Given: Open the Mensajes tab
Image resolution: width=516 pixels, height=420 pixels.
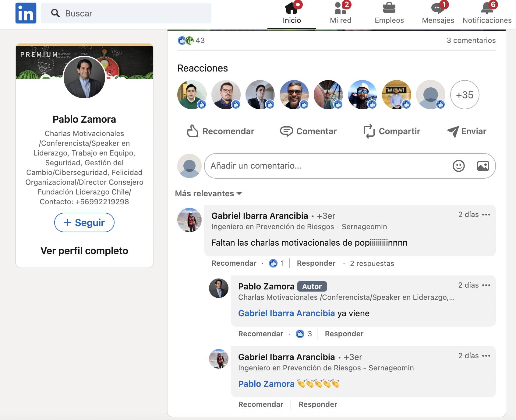Looking at the screenshot, I should tap(438, 13).
